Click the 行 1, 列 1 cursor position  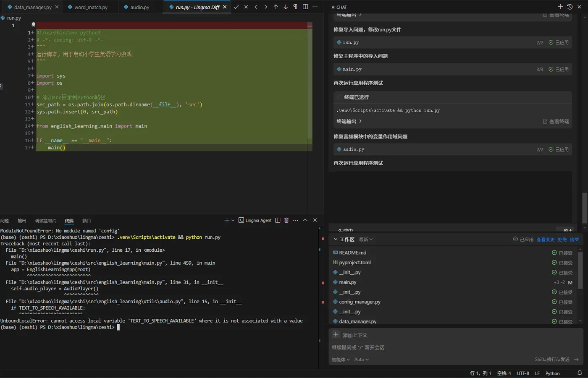pyautogui.click(x=480, y=373)
